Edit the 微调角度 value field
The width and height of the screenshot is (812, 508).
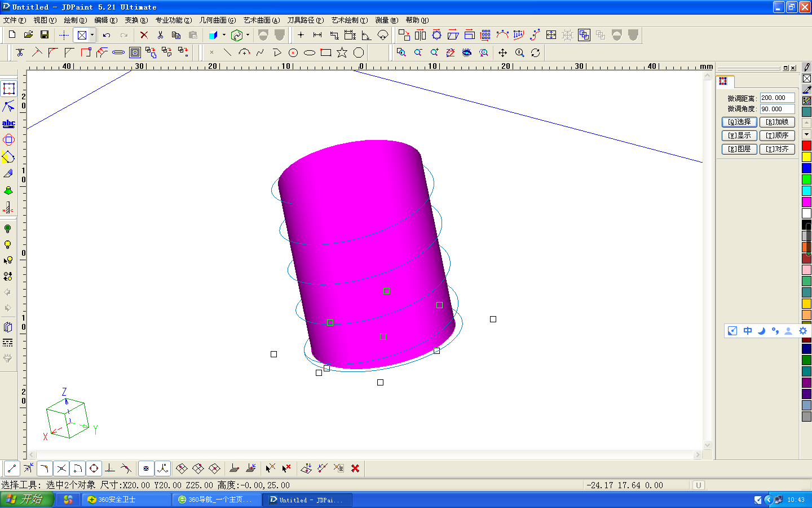point(777,109)
